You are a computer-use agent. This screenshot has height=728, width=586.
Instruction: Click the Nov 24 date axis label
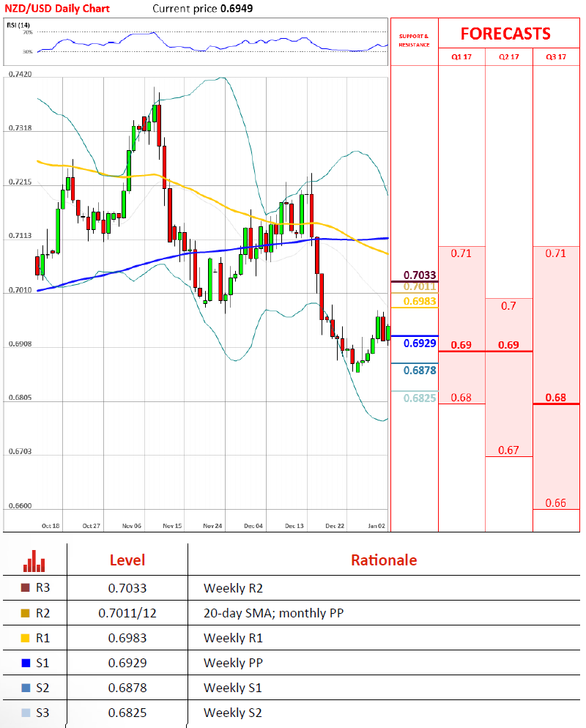(x=212, y=526)
